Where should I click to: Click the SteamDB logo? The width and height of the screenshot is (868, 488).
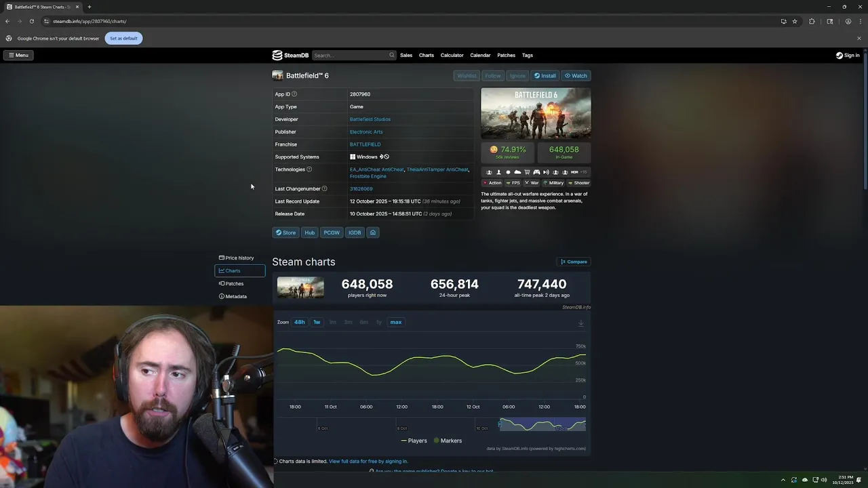(290, 56)
